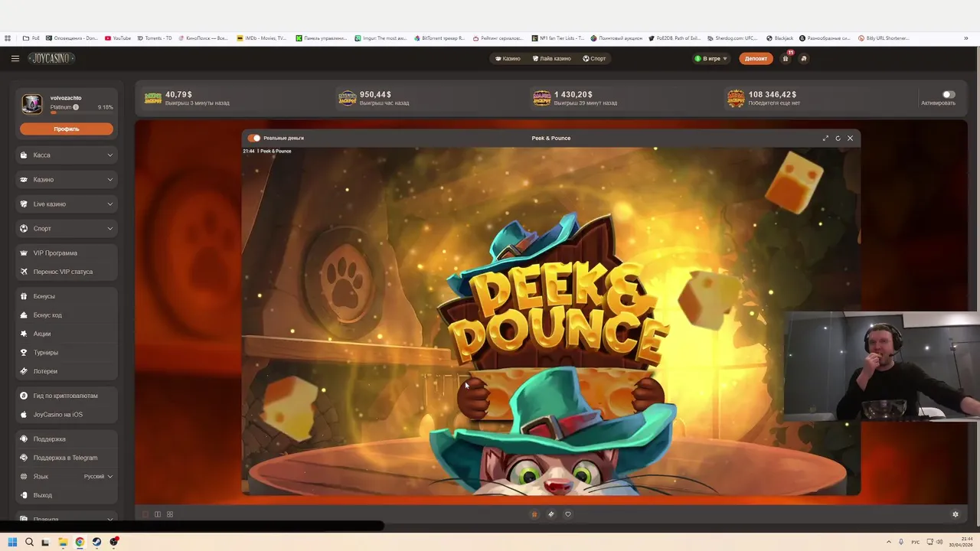This screenshot has width=980, height=551.
Task: Open the settings gear below the game
Action: coord(955,514)
